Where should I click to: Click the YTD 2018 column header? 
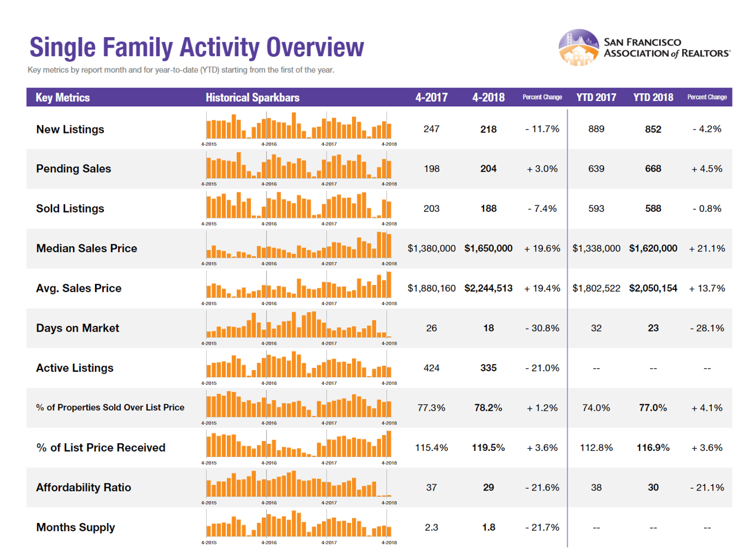coord(653,97)
